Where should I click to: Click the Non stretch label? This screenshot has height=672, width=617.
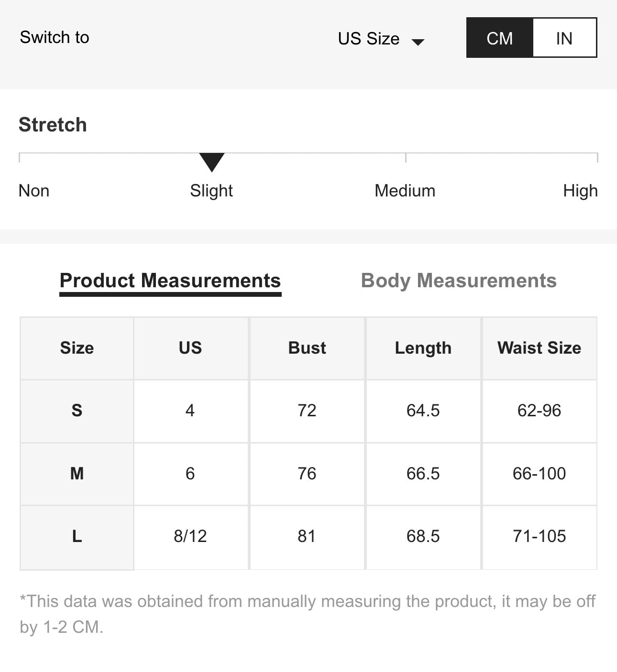34,191
